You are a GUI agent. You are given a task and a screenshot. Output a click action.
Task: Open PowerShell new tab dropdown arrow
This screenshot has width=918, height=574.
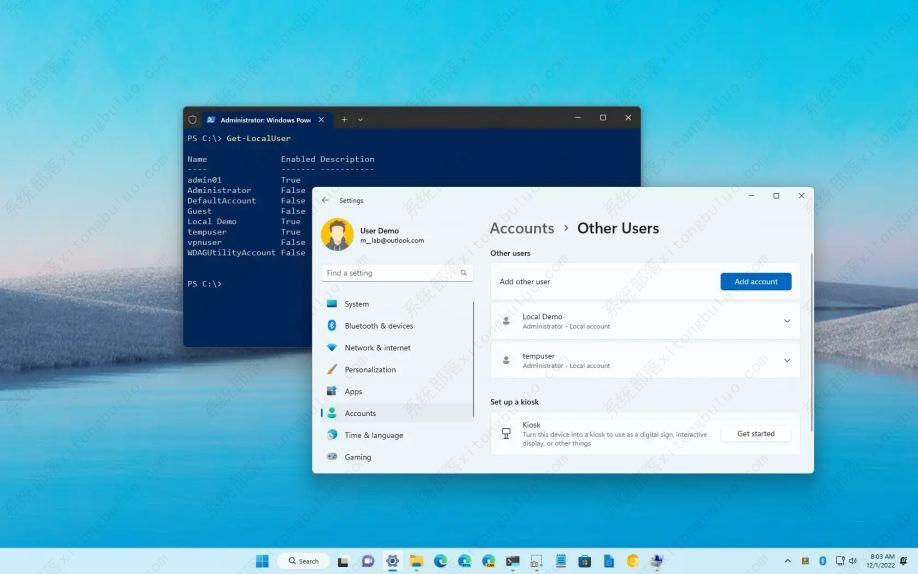(x=360, y=119)
